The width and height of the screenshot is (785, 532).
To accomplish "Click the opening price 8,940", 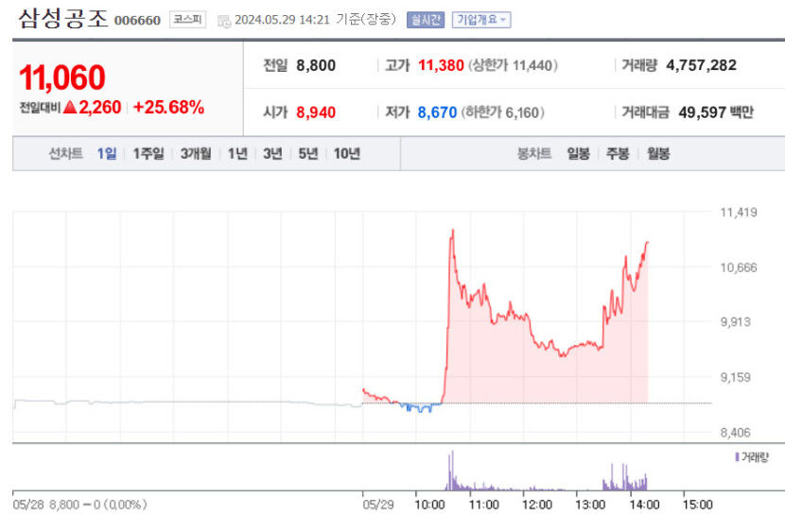I will pos(316,112).
